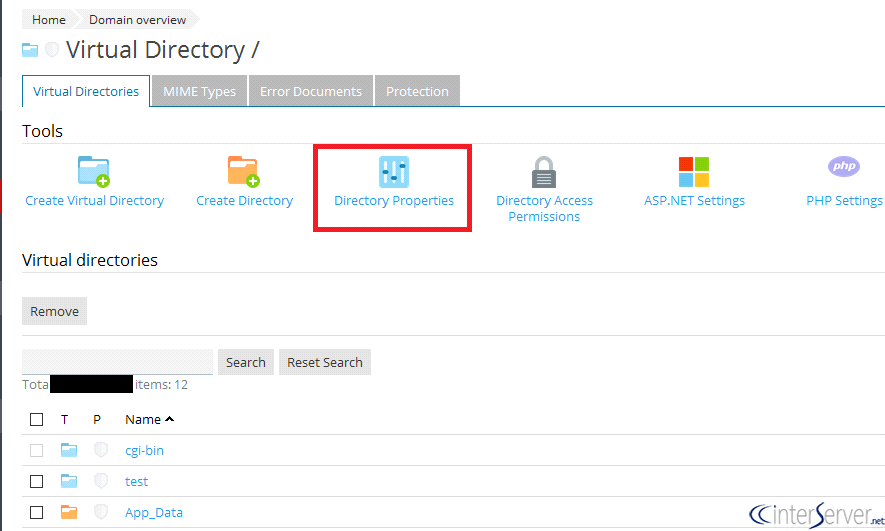885x531 pixels.
Task: Go to Home in the breadcrumb
Action: click(49, 20)
